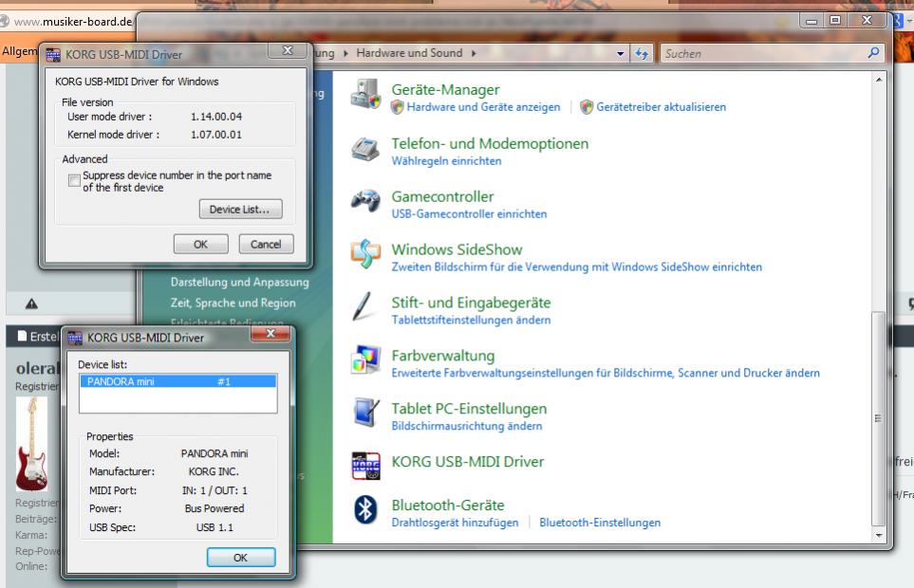Click the control panel vertical scrollbar thumb
The image size is (914, 588).
[x=878, y=418]
